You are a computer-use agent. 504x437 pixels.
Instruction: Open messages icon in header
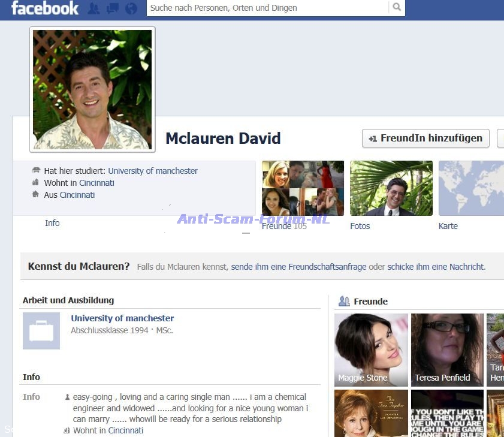pos(112,8)
